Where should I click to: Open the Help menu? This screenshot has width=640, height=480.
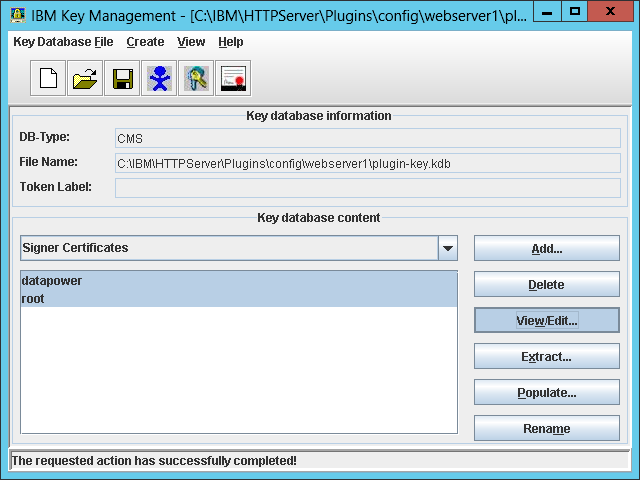231,42
